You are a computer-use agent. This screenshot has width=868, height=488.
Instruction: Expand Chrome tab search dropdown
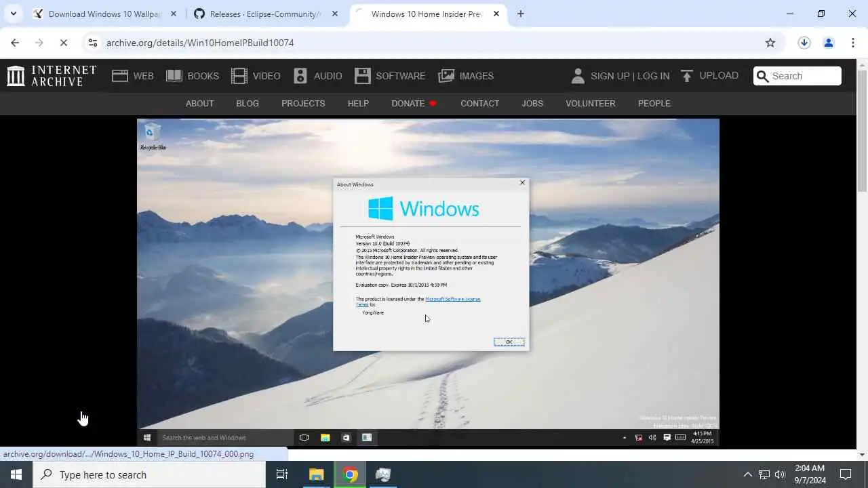tap(13, 14)
